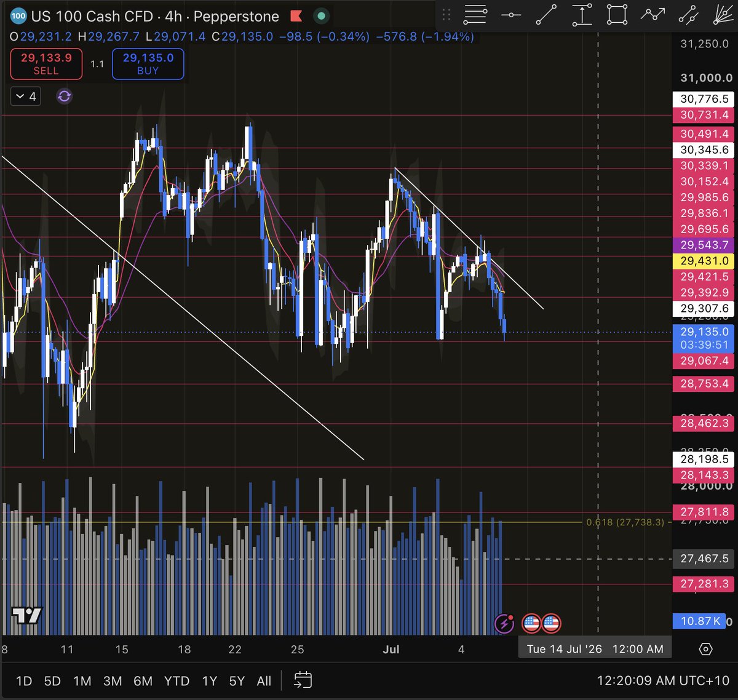
Task: Select the price range measure tool
Action: click(x=581, y=15)
